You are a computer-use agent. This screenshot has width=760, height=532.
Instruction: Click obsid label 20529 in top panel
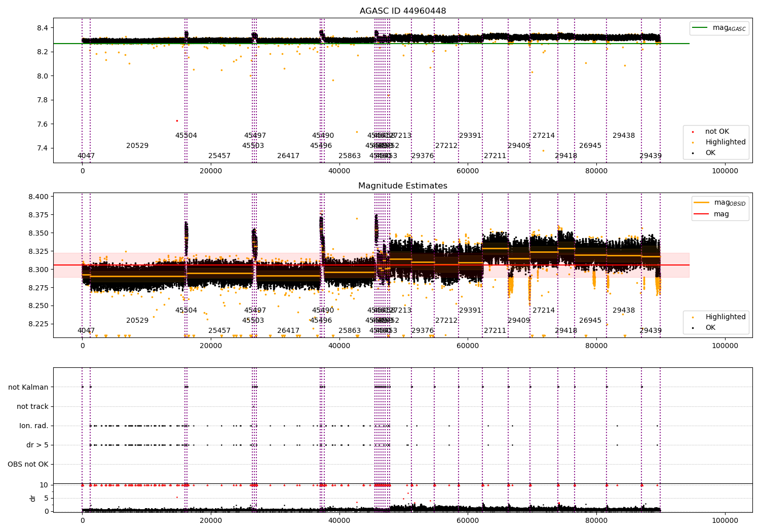coord(137,146)
